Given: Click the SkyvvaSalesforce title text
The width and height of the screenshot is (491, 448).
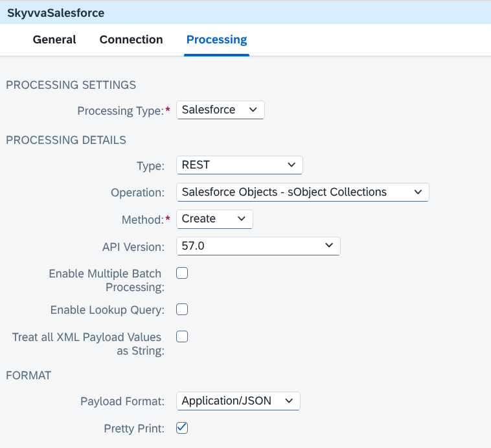Looking at the screenshot, I should pos(56,13).
